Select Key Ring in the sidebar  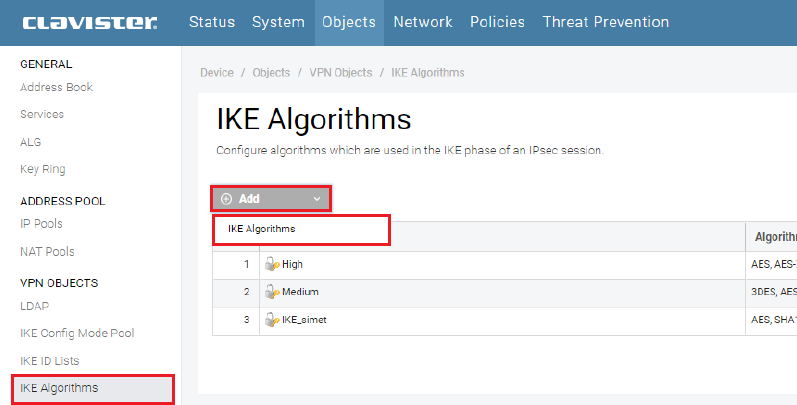pyautogui.click(x=43, y=169)
